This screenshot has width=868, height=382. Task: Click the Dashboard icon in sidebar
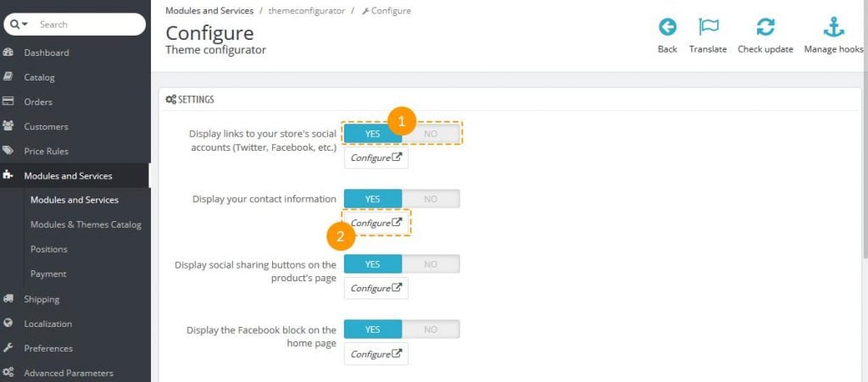(x=8, y=53)
